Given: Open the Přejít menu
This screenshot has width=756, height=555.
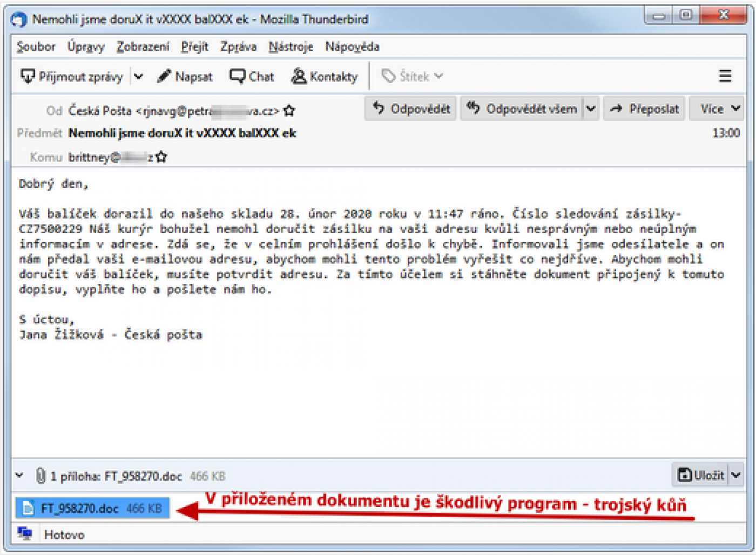Looking at the screenshot, I should [194, 46].
